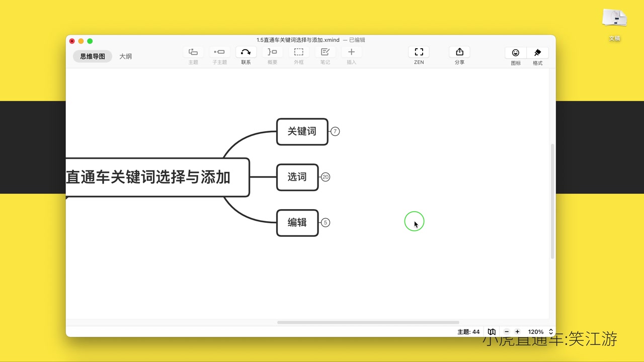Open the 插入 (Insert) plus menu
The width and height of the screenshot is (644, 362).
[351, 52]
